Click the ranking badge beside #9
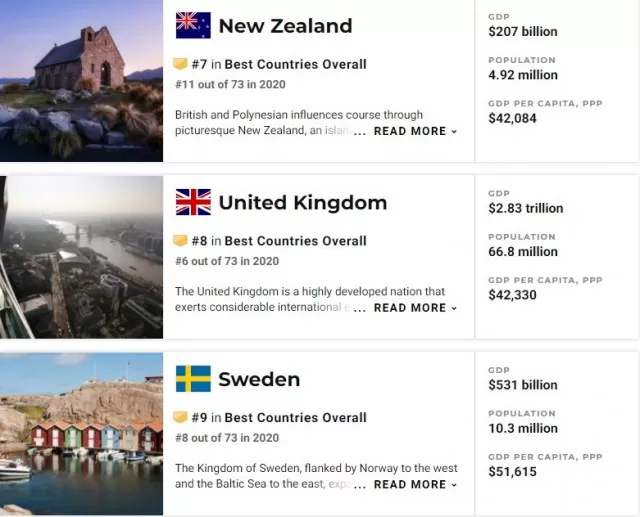This screenshot has width=640, height=517. 180,417
